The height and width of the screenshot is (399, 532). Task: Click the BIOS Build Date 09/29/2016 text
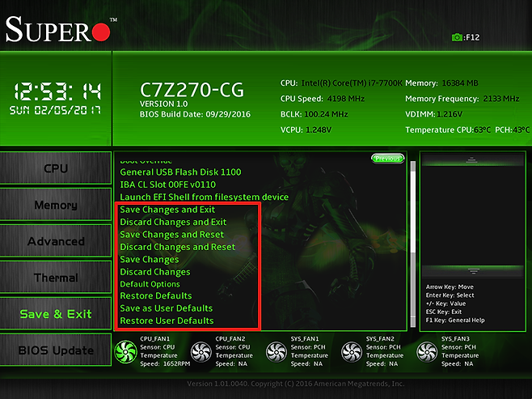coord(195,114)
